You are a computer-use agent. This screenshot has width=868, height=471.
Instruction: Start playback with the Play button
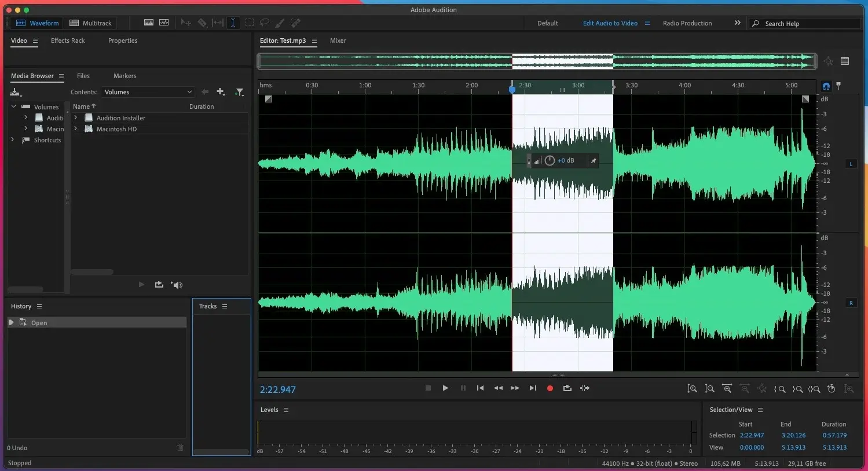pyautogui.click(x=445, y=388)
